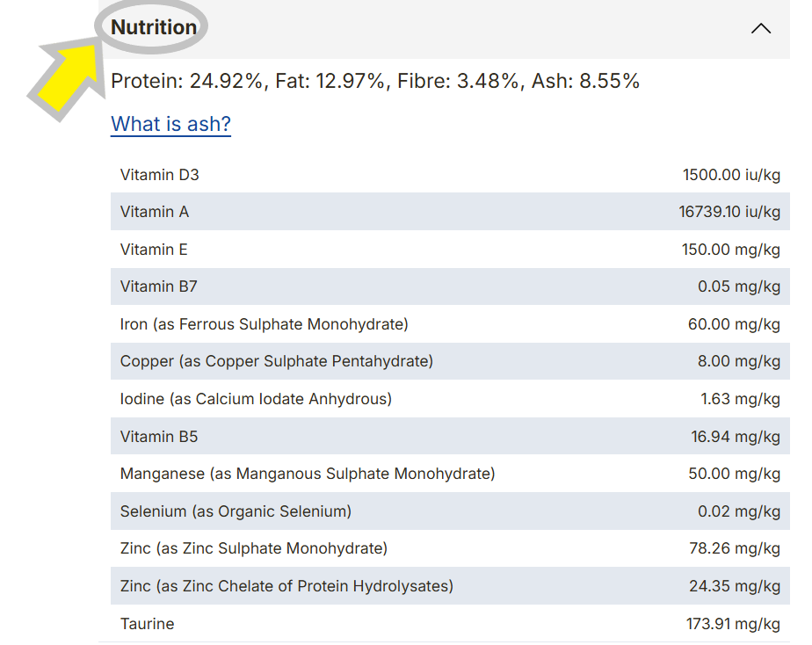This screenshot has height=645, width=812.
Task: Click the Vitamin B5 row
Action: point(450,437)
